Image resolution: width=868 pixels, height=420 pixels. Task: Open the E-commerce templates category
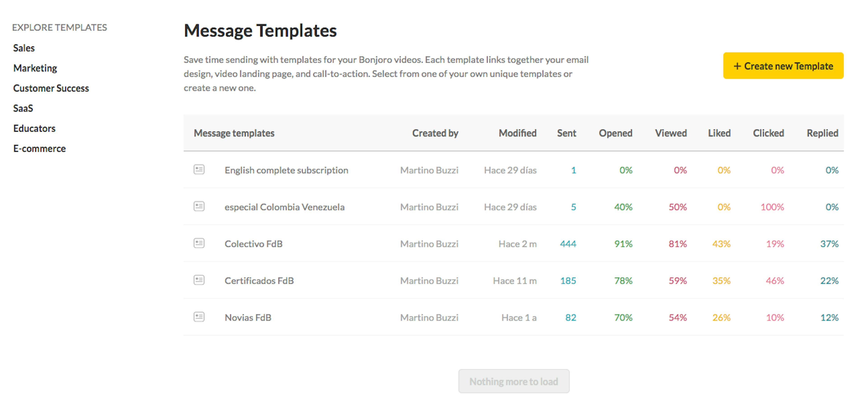point(39,148)
